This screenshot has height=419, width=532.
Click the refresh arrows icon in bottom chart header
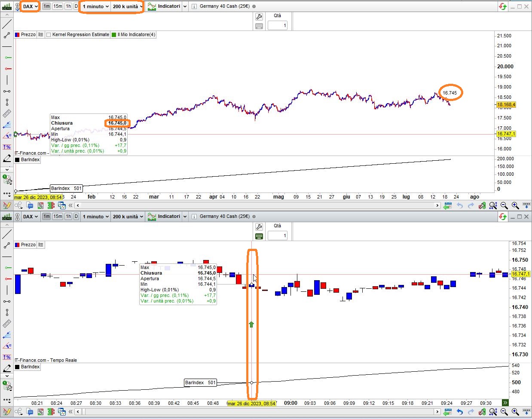tap(502, 217)
